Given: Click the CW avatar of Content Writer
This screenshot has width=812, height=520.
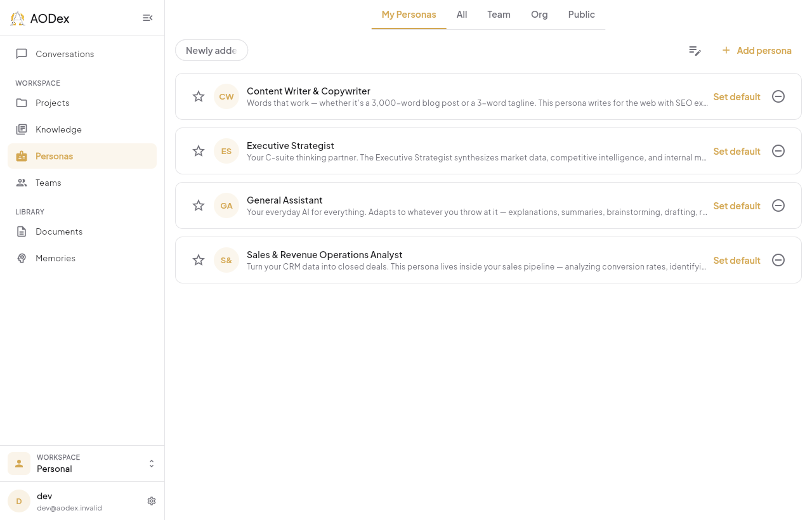Looking at the screenshot, I should click(226, 96).
